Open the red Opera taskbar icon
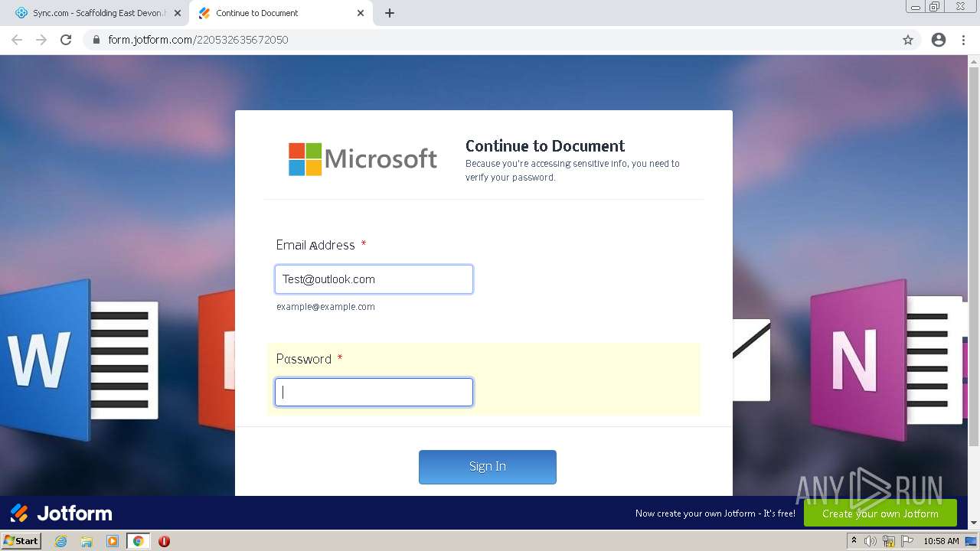Screen dimensions: 980x551 coord(164,541)
